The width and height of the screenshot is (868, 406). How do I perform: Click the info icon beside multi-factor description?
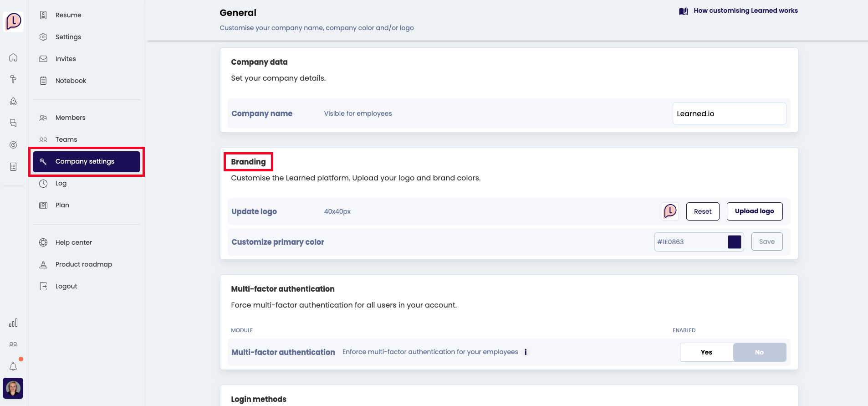point(526,352)
